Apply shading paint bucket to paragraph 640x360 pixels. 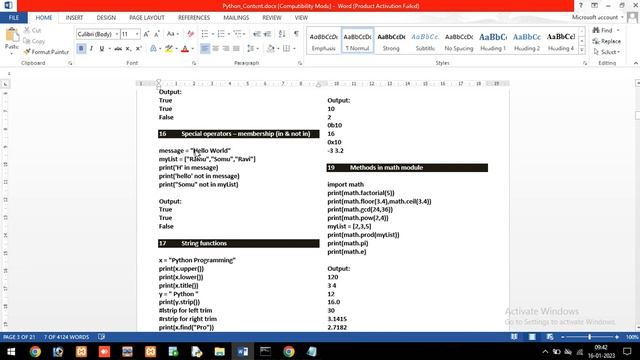pyautogui.click(x=271, y=49)
